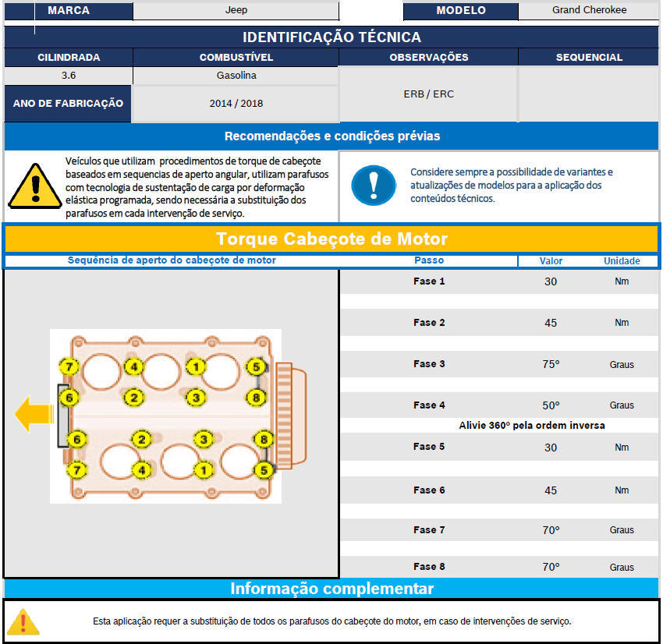Click the orange Torque Cabeçote de Motor banner
The height and width of the screenshot is (644, 663).
click(x=331, y=239)
